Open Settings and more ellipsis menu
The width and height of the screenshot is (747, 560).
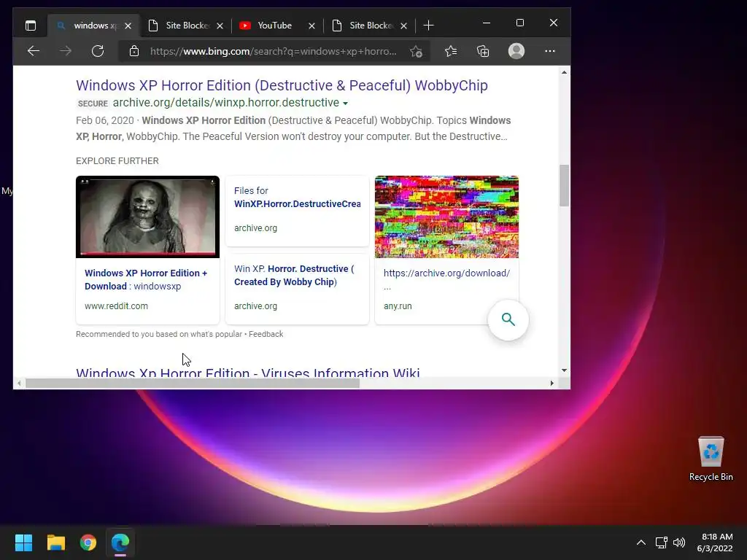[550, 51]
